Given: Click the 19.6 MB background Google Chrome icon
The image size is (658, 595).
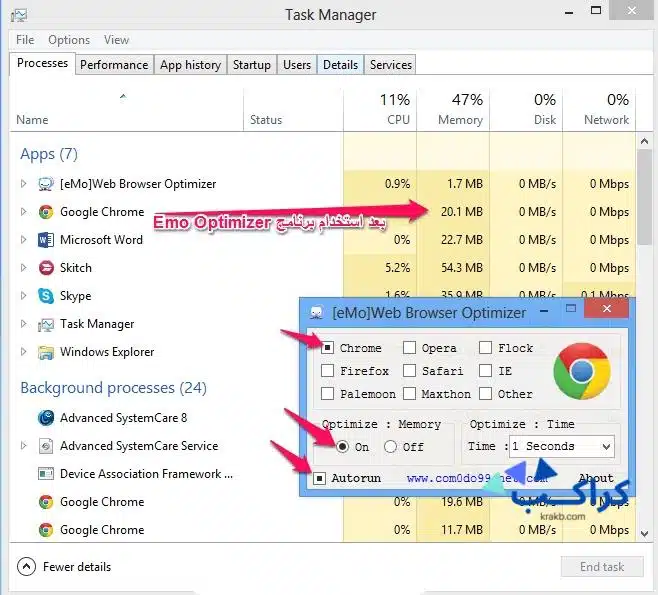Looking at the screenshot, I should click(46, 502).
